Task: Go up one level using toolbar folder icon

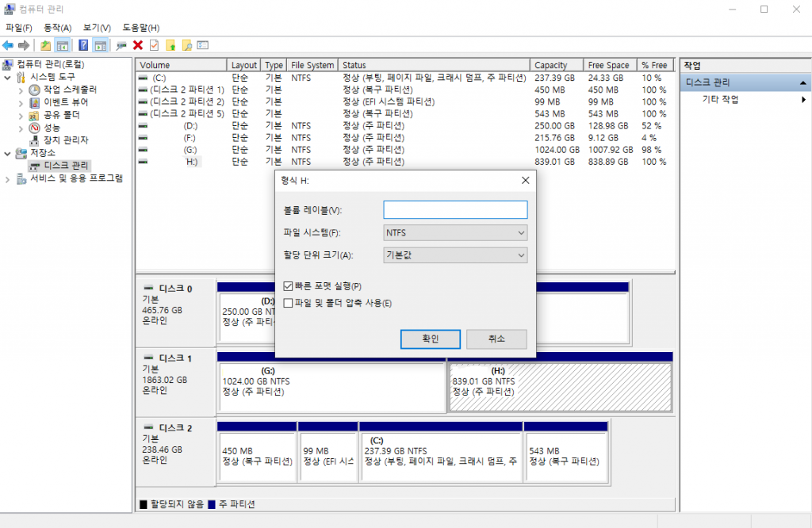Action: coord(45,45)
